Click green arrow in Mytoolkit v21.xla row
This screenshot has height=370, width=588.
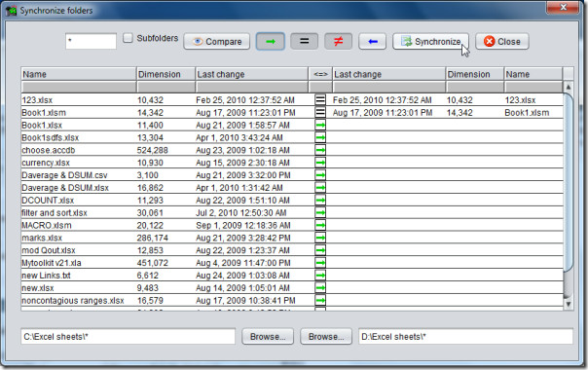click(320, 263)
